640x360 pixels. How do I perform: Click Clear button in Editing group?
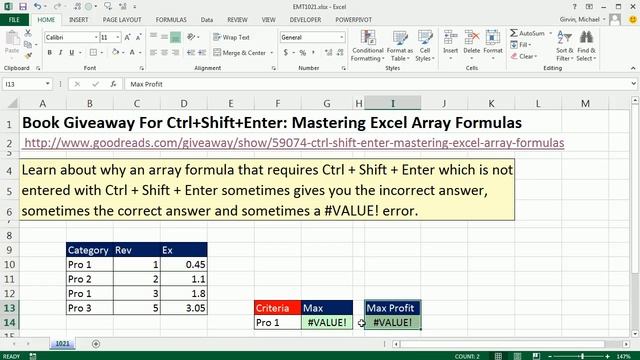tap(524, 56)
